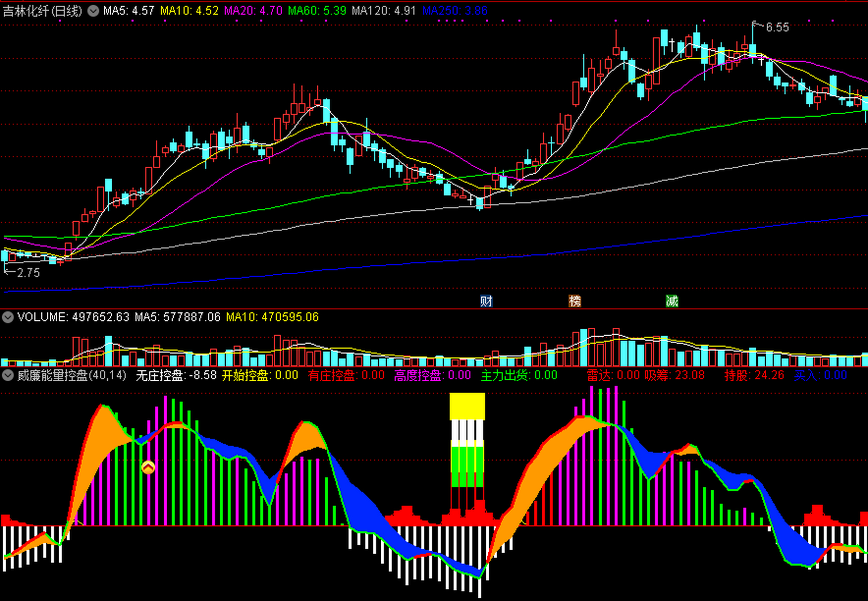Click the volume MA5: 577887.06 label
The image size is (868, 601).
(x=177, y=317)
